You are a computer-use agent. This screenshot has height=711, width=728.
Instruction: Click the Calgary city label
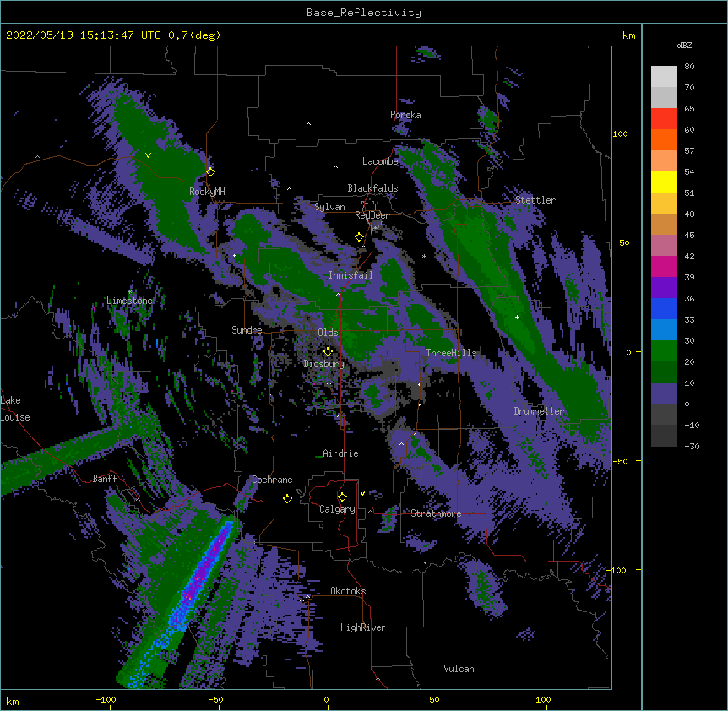[337, 509]
